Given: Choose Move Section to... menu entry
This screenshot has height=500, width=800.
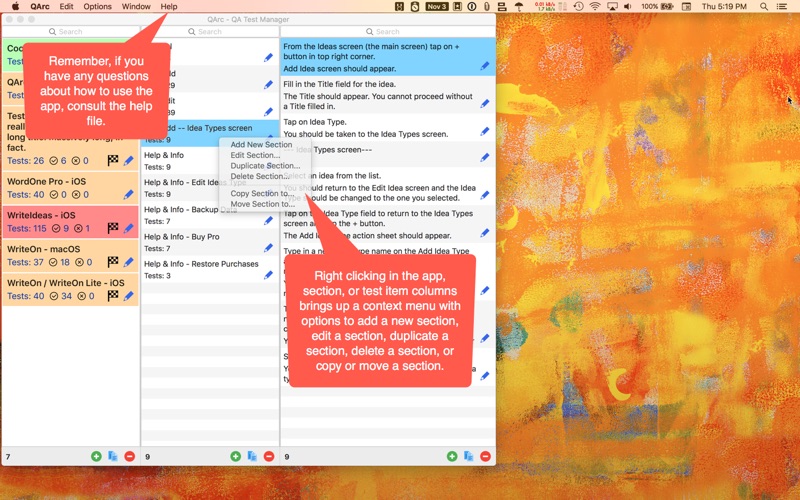Looking at the screenshot, I should 262,204.
